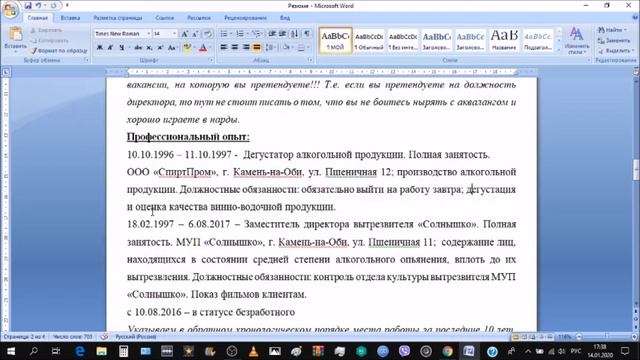Toggle italic (К) formatting

point(110,48)
